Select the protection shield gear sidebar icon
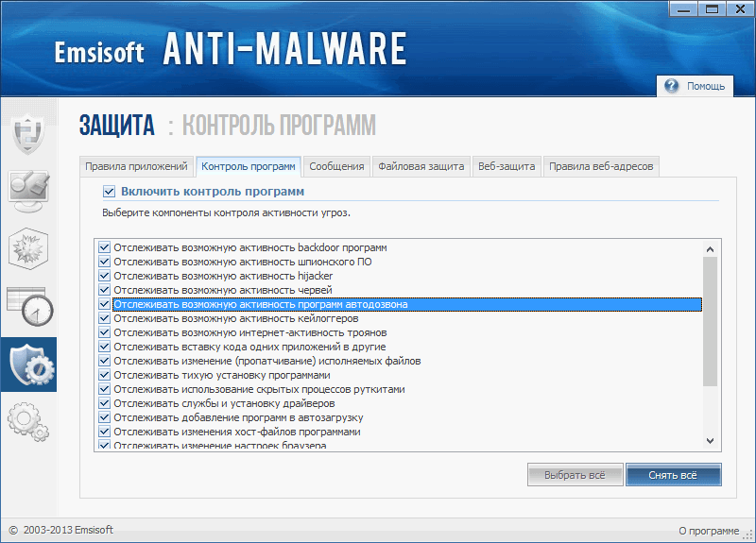Image resolution: width=756 pixels, height=543 pixels. [28, 365]
